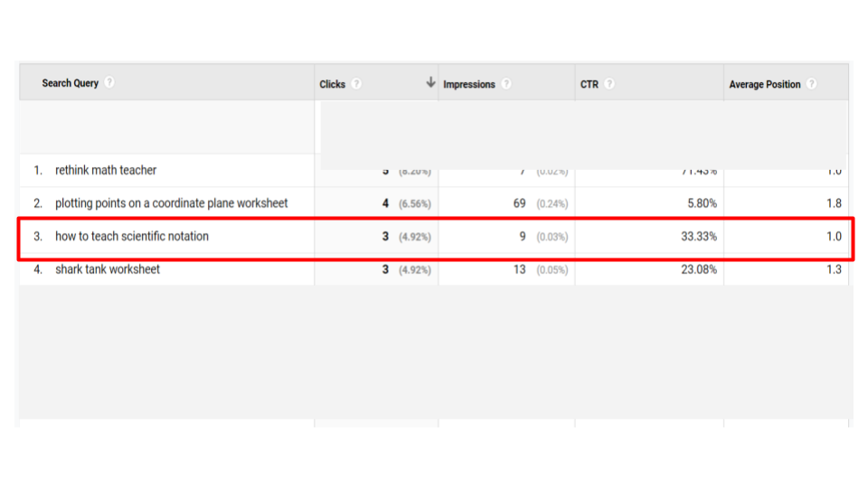868x488 pixels.
Task: Click the Average Position help icon
Action: 811,84
